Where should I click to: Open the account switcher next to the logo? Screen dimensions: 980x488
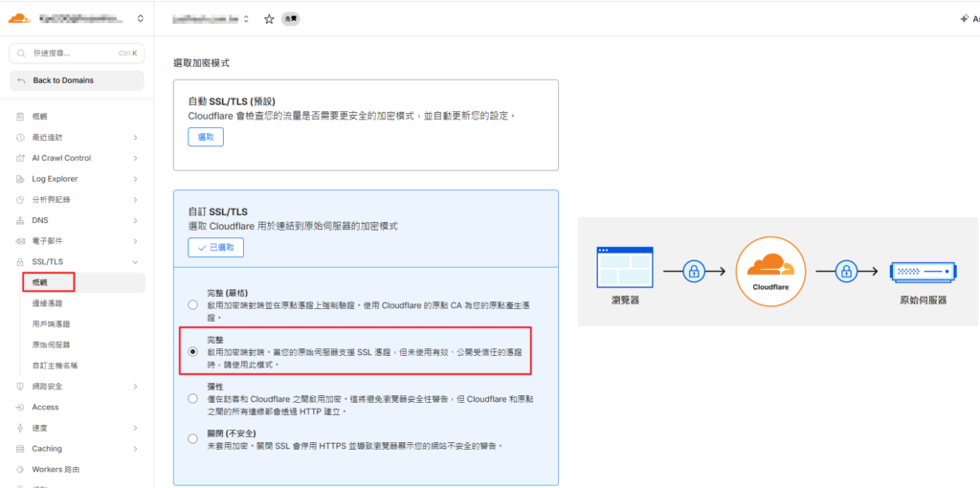[140, 19]
